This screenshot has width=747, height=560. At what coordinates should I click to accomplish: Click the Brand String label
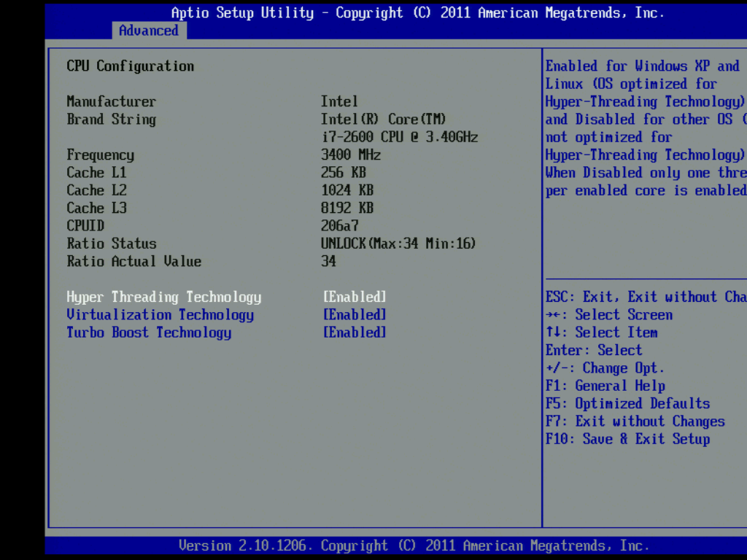111,120
